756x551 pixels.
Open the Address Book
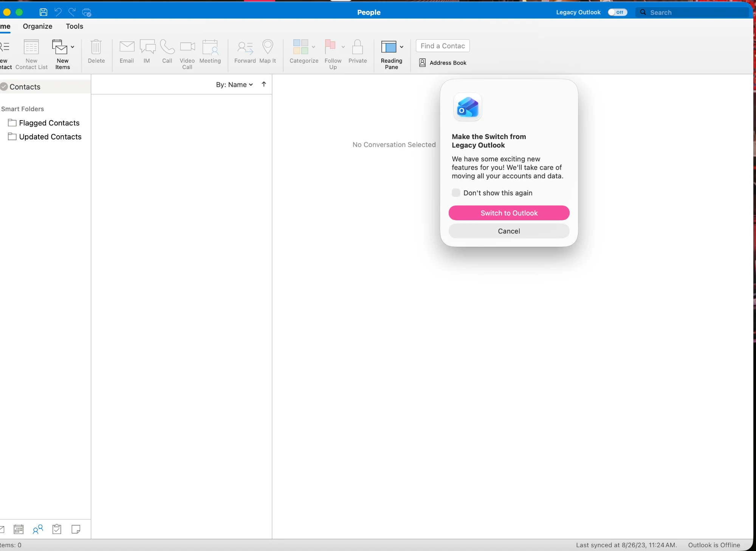(x=443, y=63)
